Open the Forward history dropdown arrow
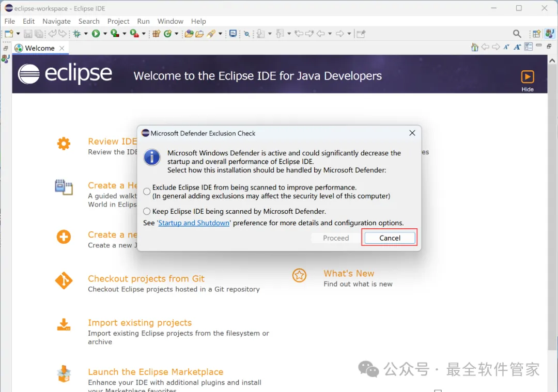Screen dimensions: 558x392 [349, 34]
